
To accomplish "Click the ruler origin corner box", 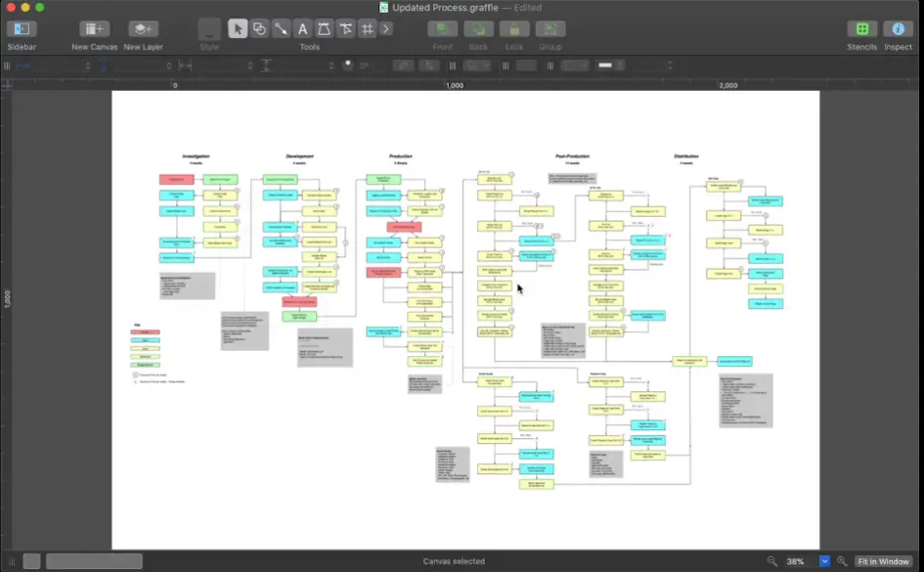I will 7,85.
